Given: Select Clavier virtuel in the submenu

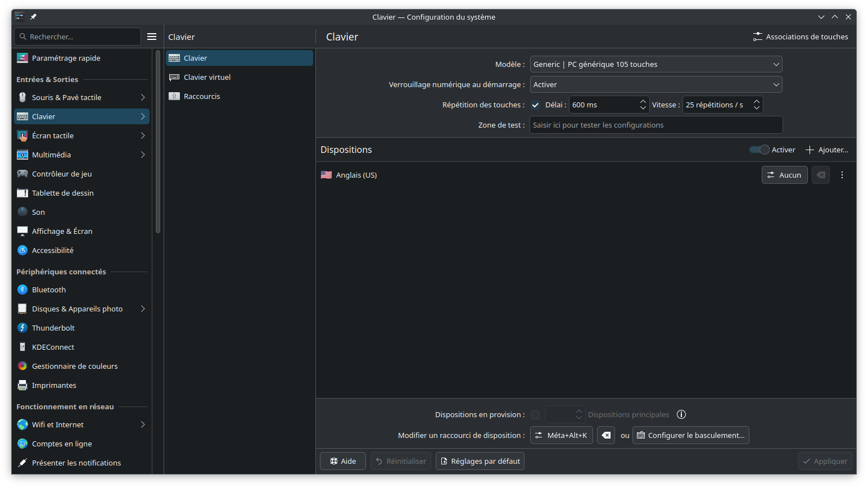Looking at the screenshot, I should point(239,77).
